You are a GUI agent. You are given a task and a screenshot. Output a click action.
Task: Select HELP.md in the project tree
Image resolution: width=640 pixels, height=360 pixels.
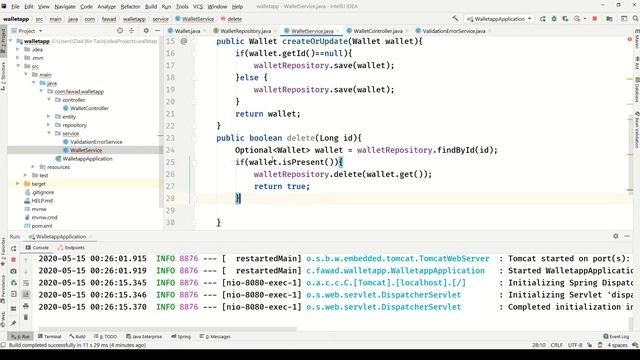[x=42, y=201]
